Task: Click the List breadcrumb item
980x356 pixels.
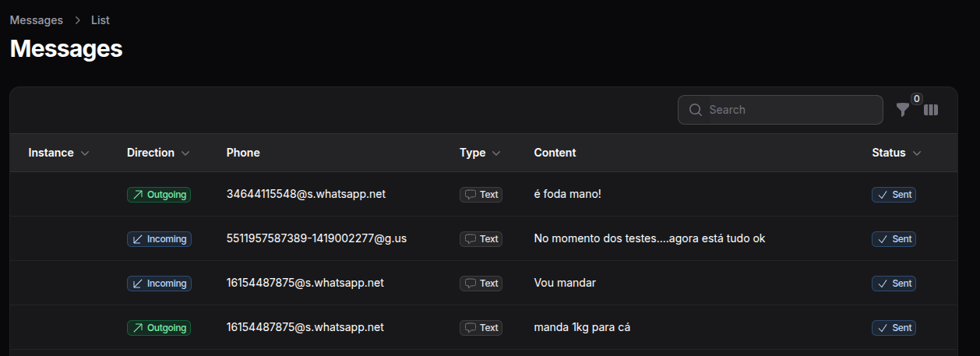Action: [x=100, y=20]
